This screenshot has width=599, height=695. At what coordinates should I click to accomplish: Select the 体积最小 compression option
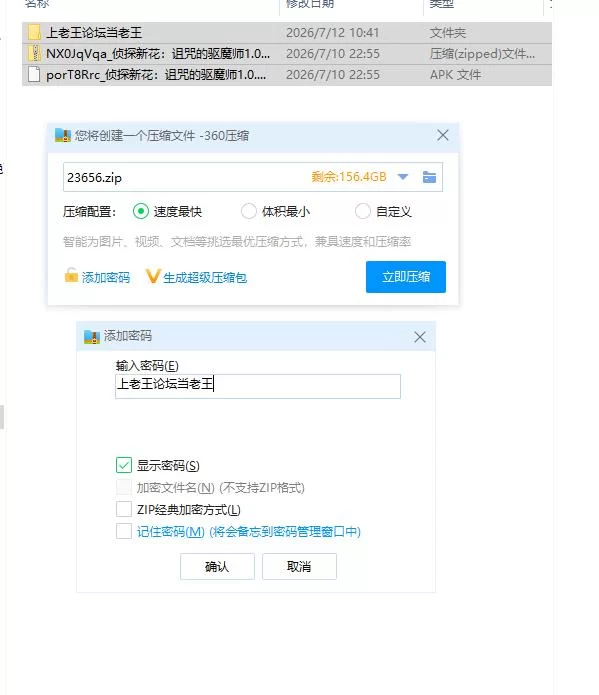click(x=249, y=211)
